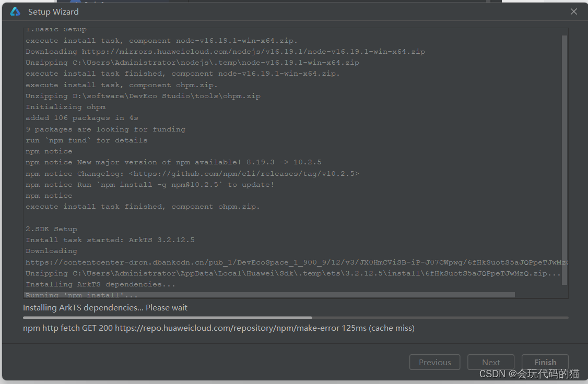The width and height of the screenshot is (588, 384).
Task: Click the 'Downloading' line under SDK Setup
Action: pyautogui.click(x=51, y=251)
